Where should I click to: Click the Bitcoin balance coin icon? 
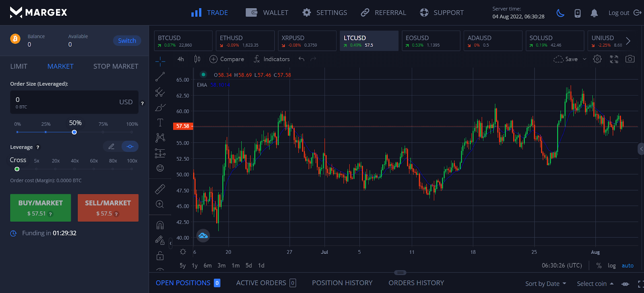(x=15, y=39)
